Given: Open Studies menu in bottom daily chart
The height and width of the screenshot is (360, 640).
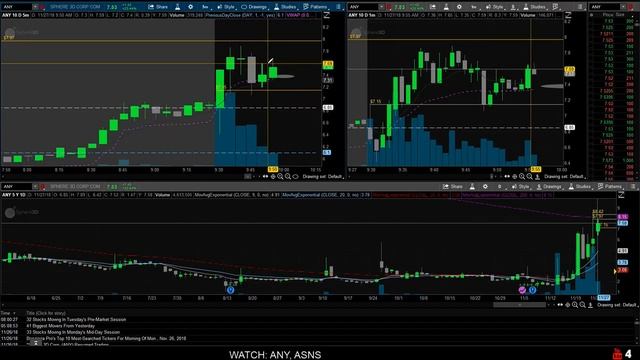Looking at the screenshot, I should click(580, 187).
